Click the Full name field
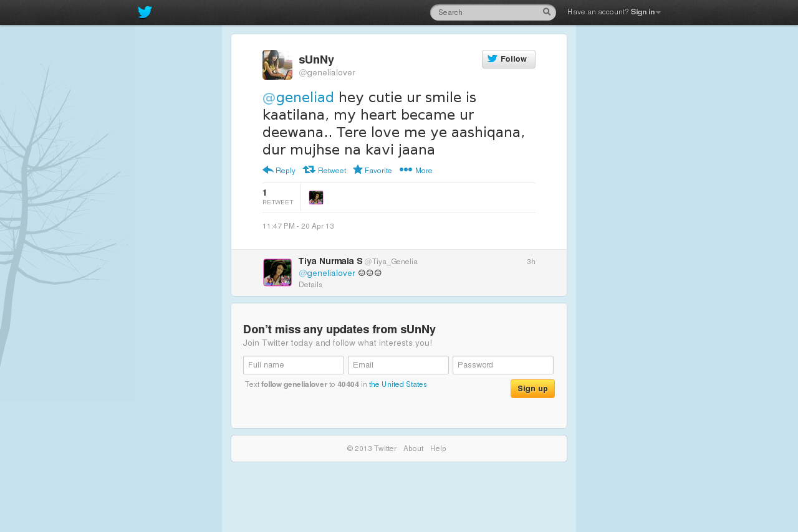Image resolution: width=798 pixels, height=532 pixels. [x=294, y=365]
